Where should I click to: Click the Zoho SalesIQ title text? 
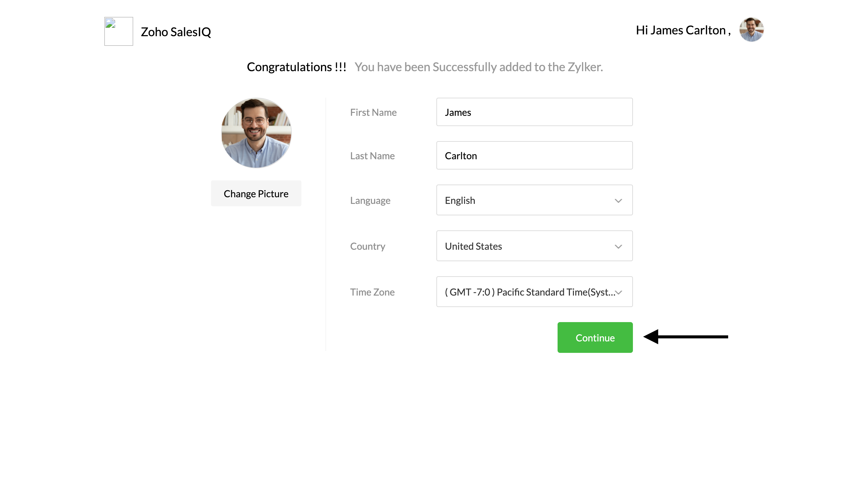[x=176, y=32]
